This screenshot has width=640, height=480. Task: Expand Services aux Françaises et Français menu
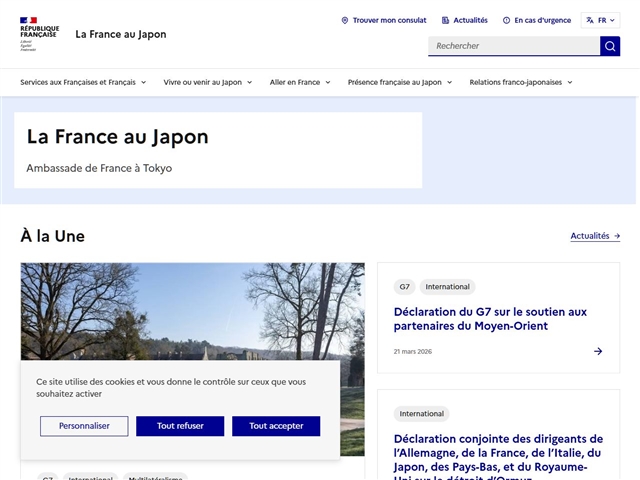click(83, 82)
